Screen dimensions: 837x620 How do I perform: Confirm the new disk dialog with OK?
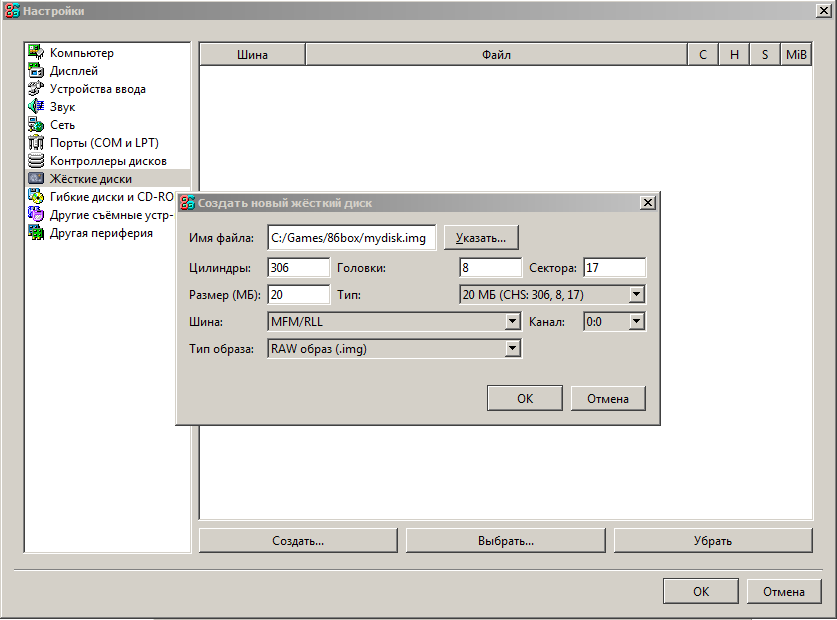pos(525,398)
